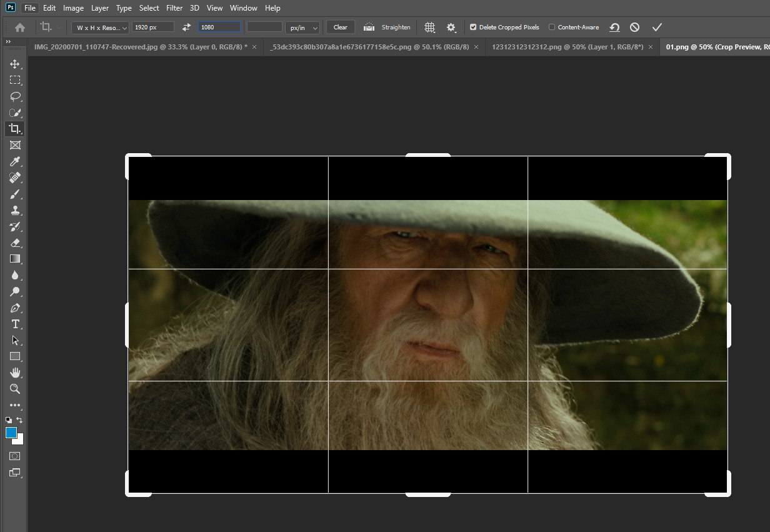Swap width and height values
The height and width of the screenshot is (532, 770).
point(186,28)
